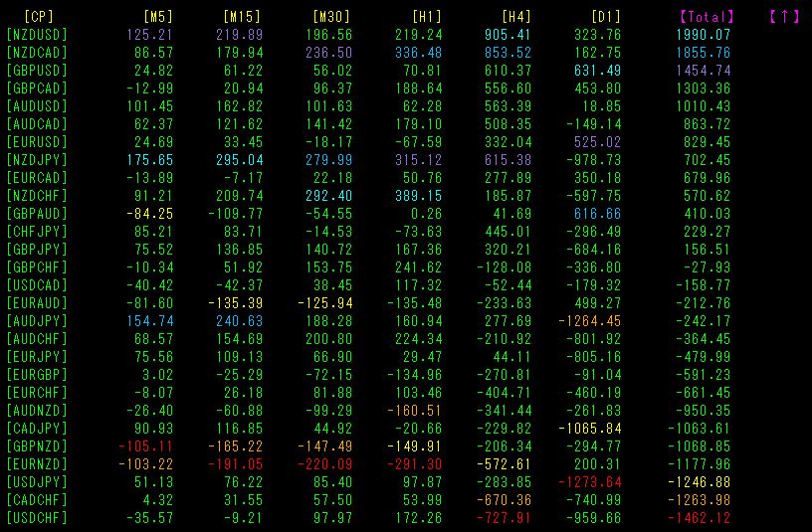
Task: Click the magenta Total column header
Action: [707, 17]
